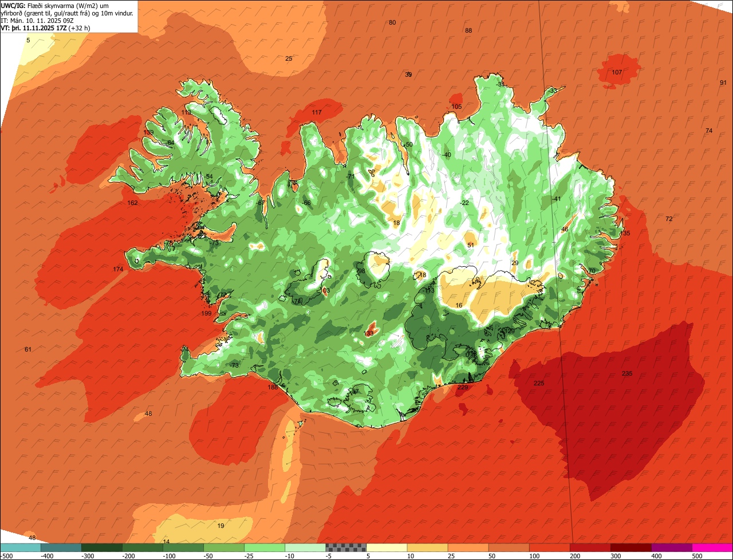Click the value 72 east of Iceland
The width and height of the screenshot is (733, 560).
click(x=669, y=219)
